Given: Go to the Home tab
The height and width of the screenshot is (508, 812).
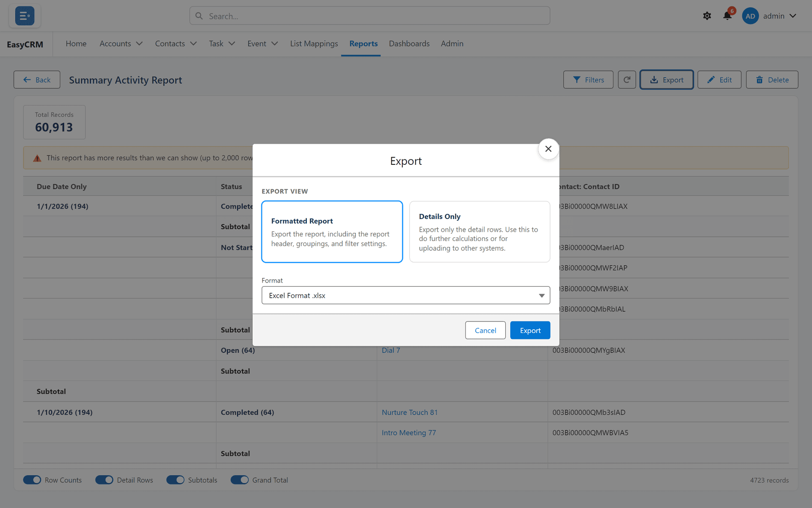Looking at the screenshot, I should [76, 43].
